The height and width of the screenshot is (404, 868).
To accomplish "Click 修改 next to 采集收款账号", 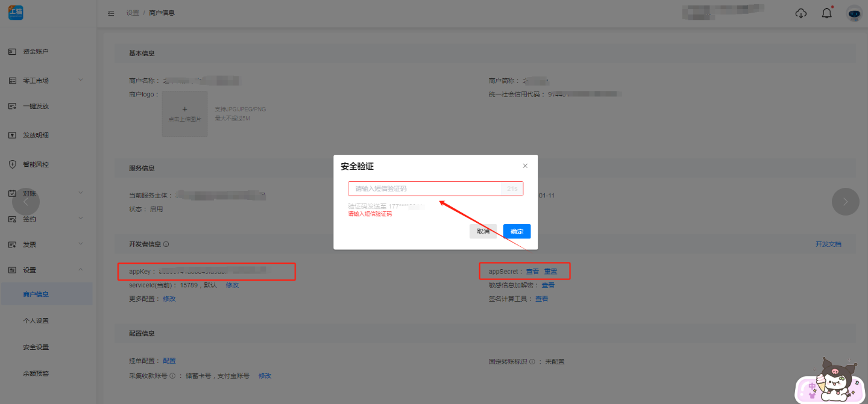I will [x=265, y=376].
